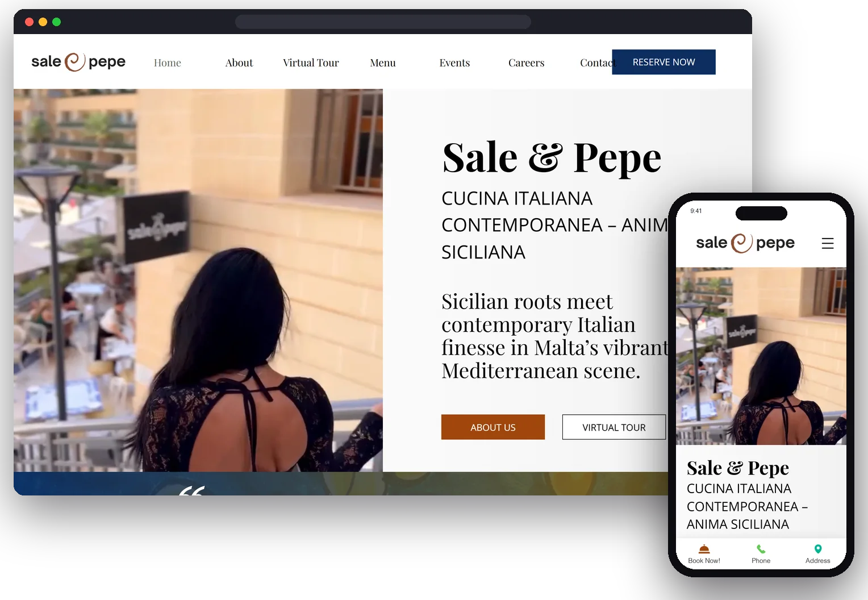Click the red close window dot
Image resolution: width=868 pixels, height=600 pixels.
30,22
